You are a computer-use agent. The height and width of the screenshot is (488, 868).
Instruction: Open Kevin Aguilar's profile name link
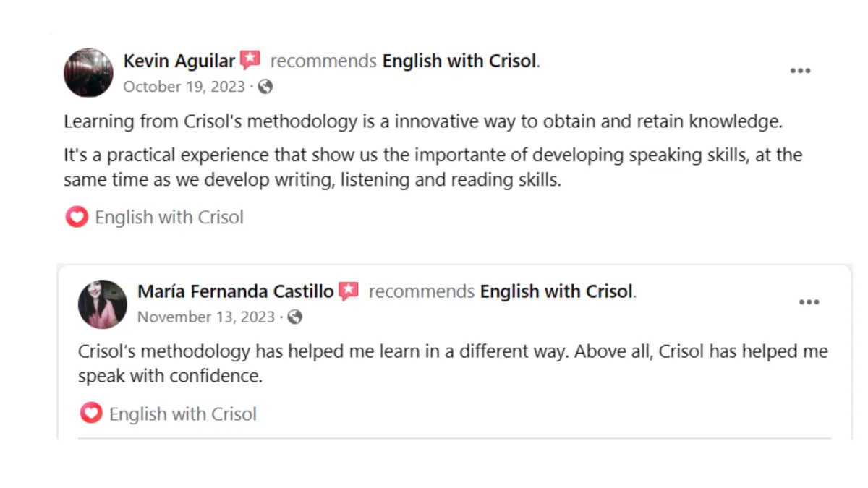tap(179, 61)
